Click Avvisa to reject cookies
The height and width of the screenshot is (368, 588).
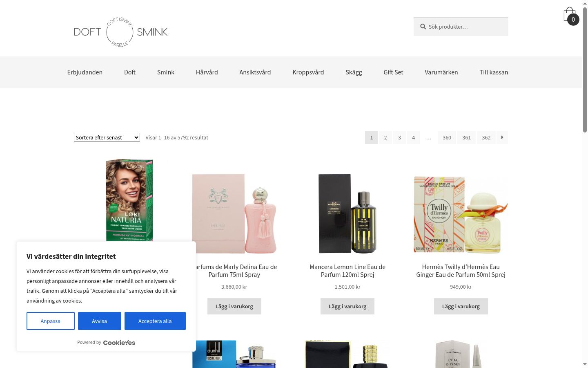point(100,321)
